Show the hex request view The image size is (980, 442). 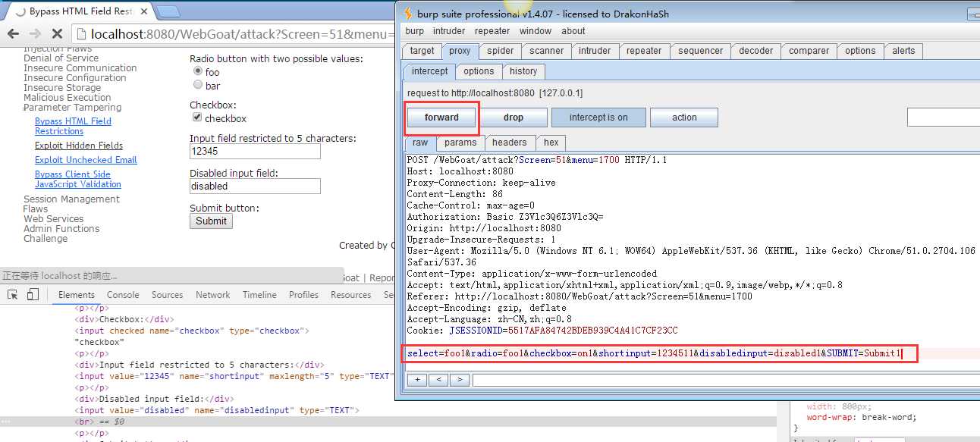point(551,143)
